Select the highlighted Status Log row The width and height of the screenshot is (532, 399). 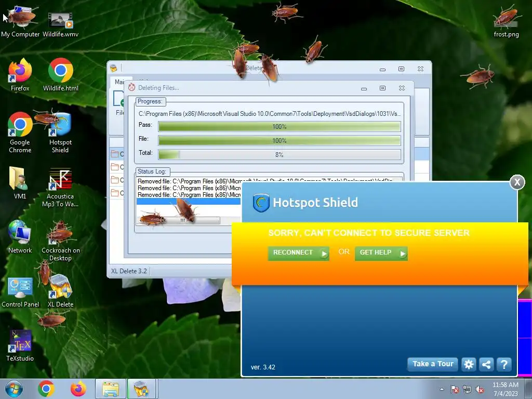click(x=189, y=202)
